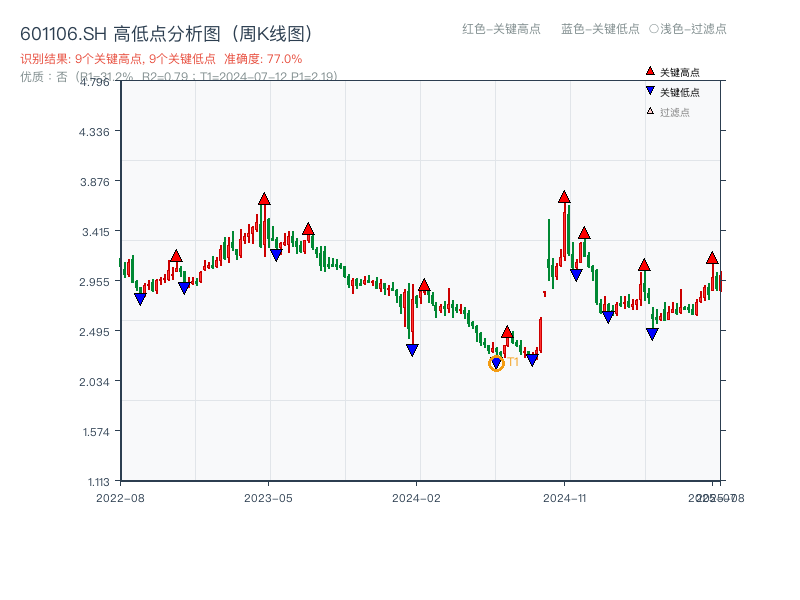Click the 过滤点 legend label
This screenshot has width=800, height=600.
(x=674, y=112)
